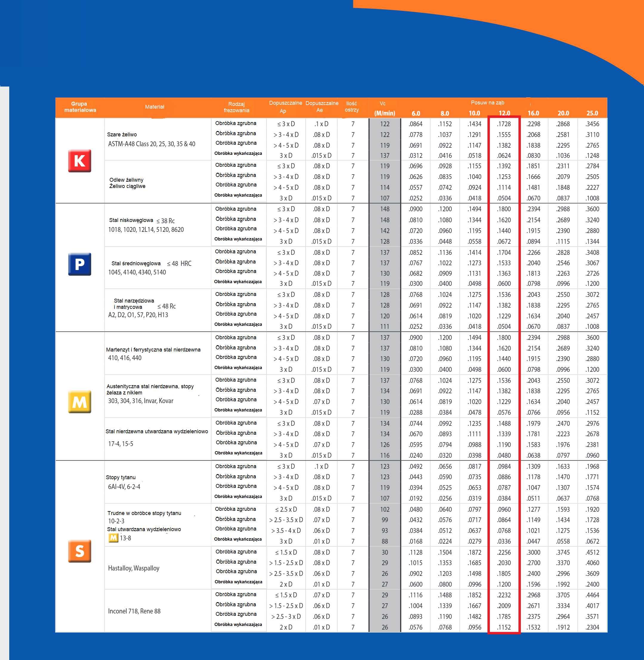Click the Vc value 142
This screenshot has height=660, width=644.
coord(385,231)
